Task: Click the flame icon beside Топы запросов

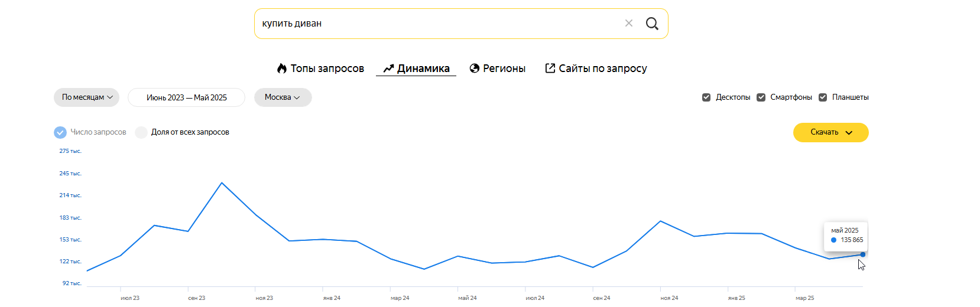Action: click(x=282, y=68)
